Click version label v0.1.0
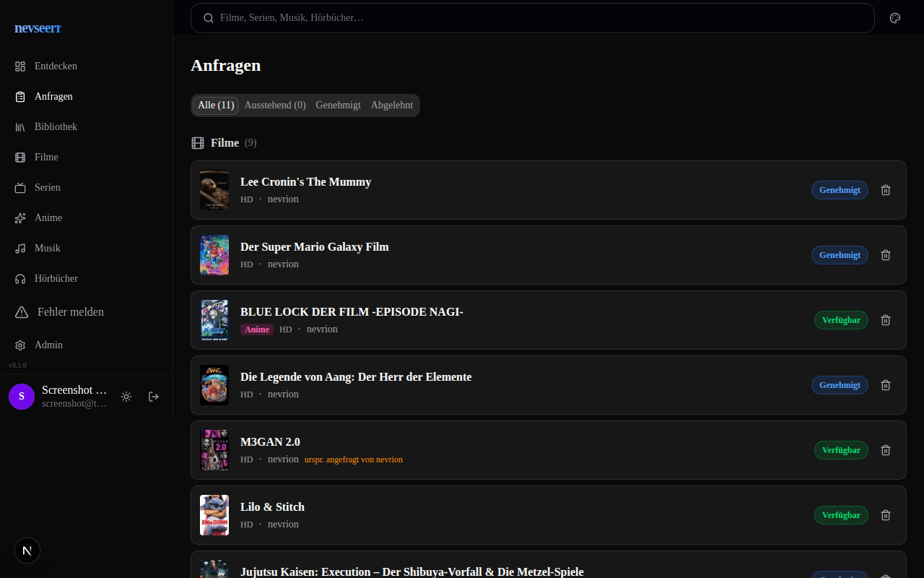 click(18, 366)
